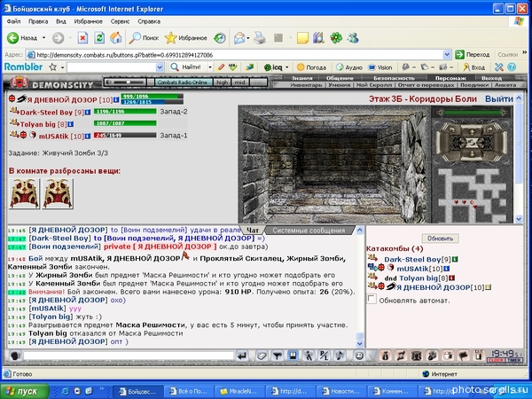
Task: Open the address bar URL dropdown
Action: pos(447,54)
